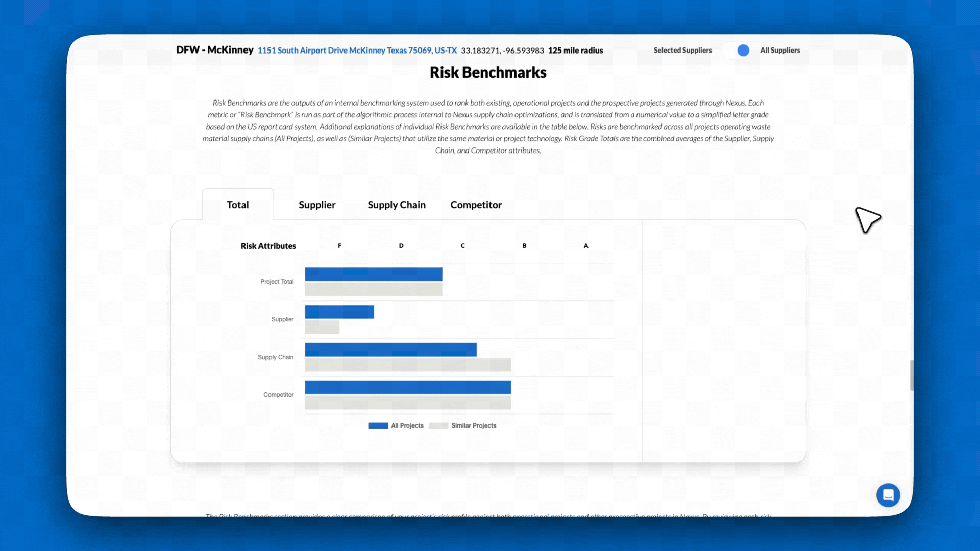The width and height of the screenshot is (980, 551).
Task: Click the Selected Suppliers label
Action: pyautogui.click(x=682, y=50)
